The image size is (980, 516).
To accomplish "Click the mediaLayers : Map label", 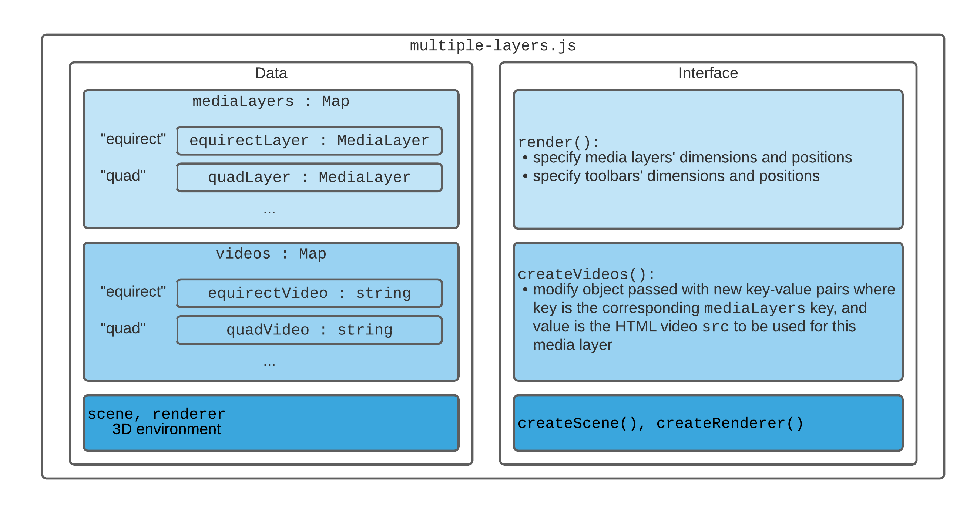I will 271,101.
